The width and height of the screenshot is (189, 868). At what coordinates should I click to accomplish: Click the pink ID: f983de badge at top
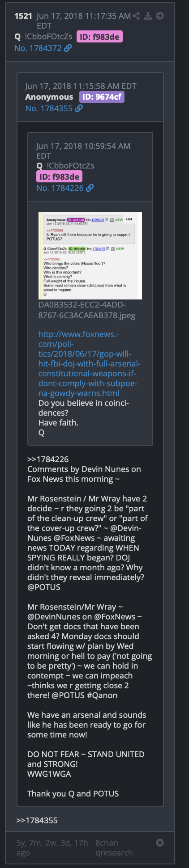(99, 37)
